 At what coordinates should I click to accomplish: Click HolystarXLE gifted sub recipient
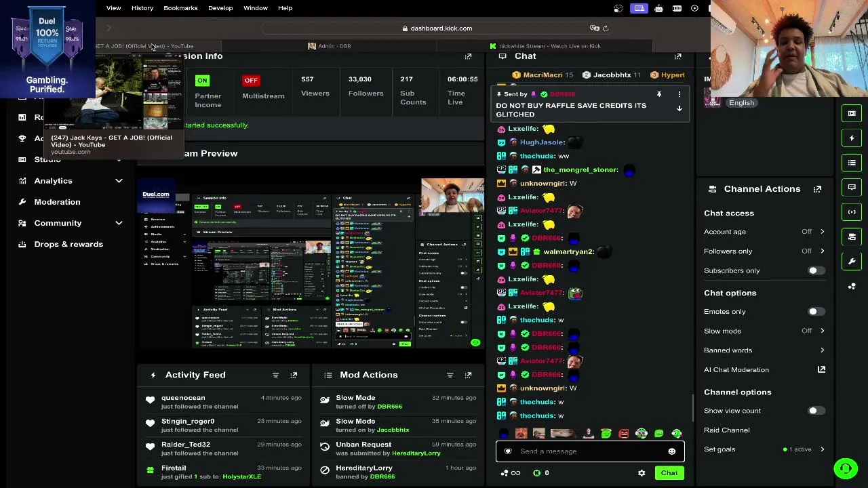pos(241,476)
